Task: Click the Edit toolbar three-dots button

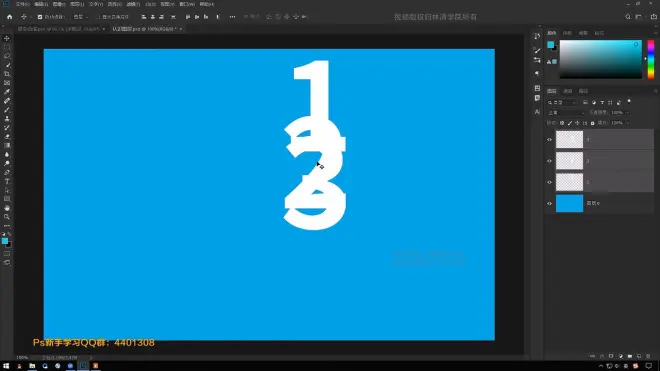Action: point(7,226)
